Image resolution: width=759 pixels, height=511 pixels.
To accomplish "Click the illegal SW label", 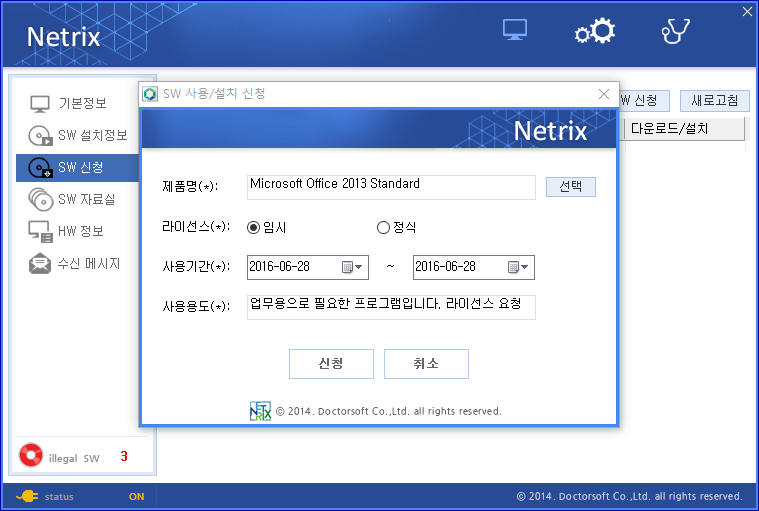I will (x=74, y=458).
